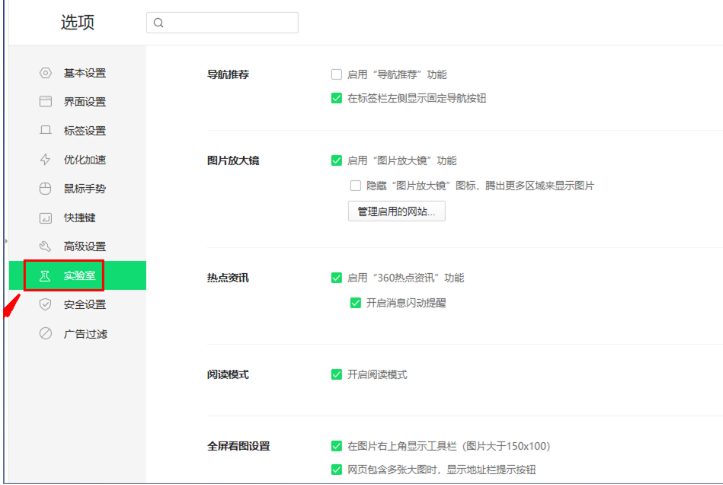The height and width of the screenshot is (485, 723).
Task: Click the 优化加速 lightning icon
Action: 45,160
